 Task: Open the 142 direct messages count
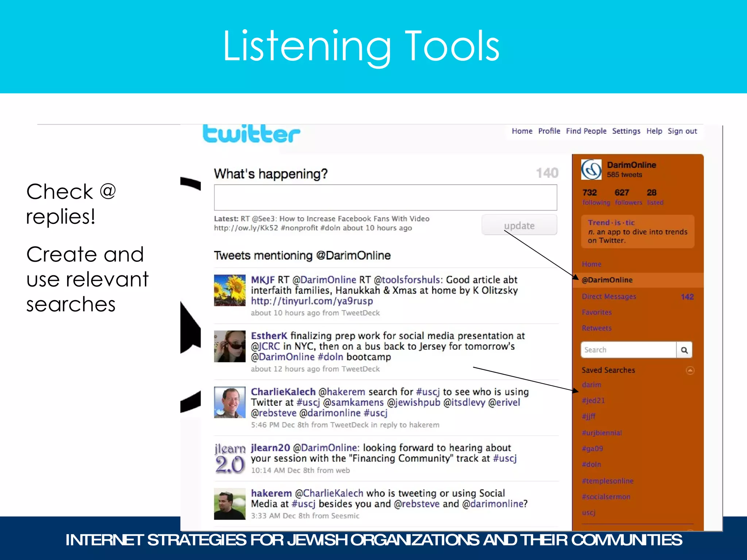click(687, 297)
